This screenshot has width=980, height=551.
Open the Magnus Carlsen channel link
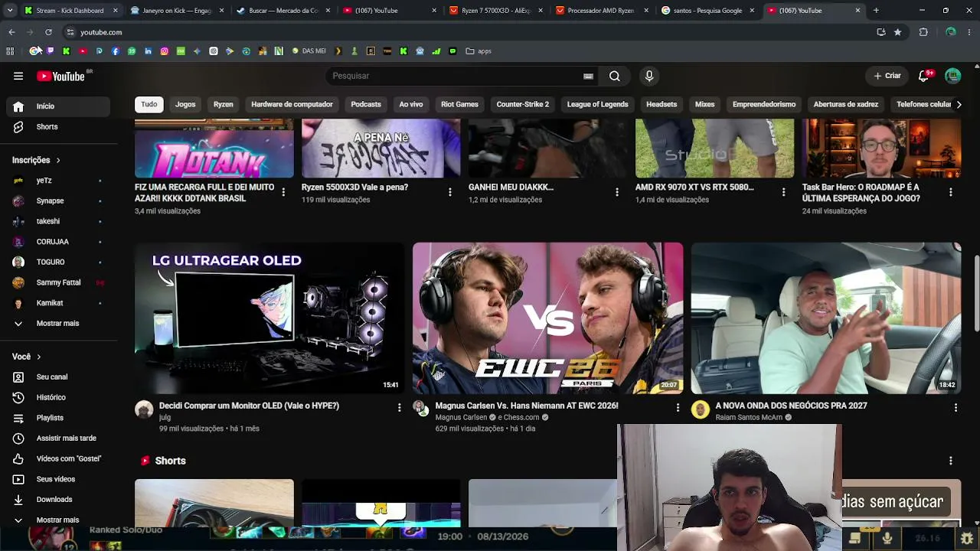[461, 418]
